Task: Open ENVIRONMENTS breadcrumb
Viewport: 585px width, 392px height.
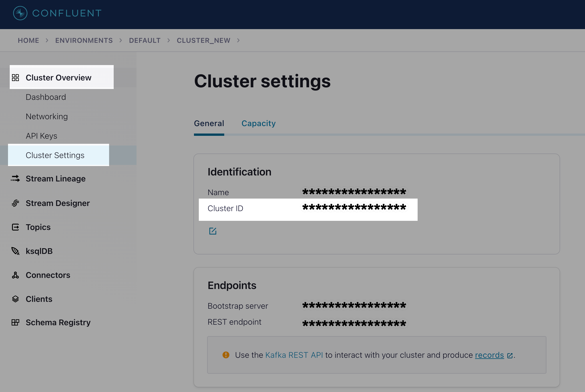Action: (84, 41)
